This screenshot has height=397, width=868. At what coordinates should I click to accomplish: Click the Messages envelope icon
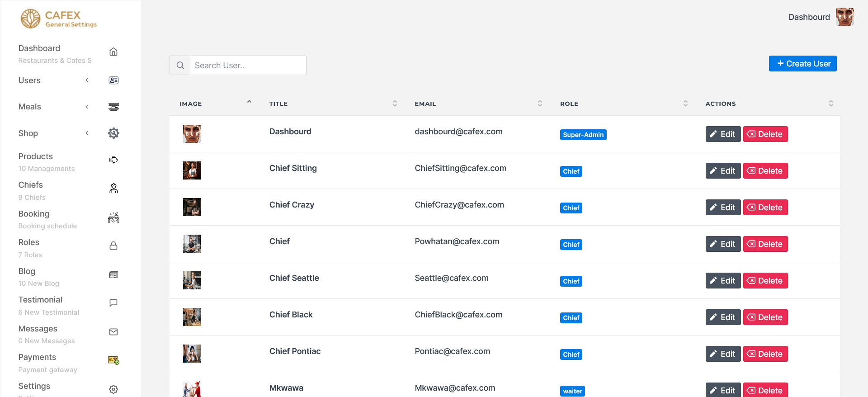pyautogui.click(x=113, y=332)
